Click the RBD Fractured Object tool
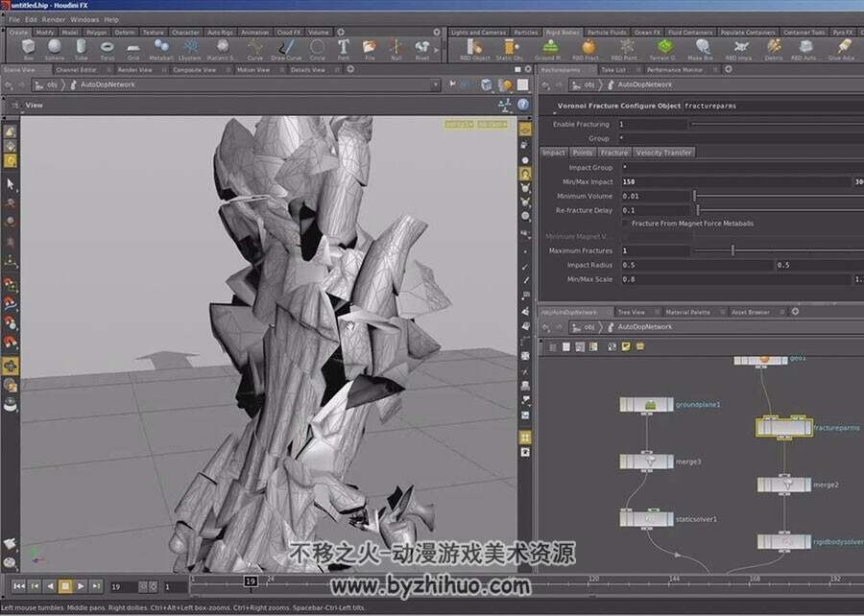Screen dimensions: 864x616 pos(586,49)
